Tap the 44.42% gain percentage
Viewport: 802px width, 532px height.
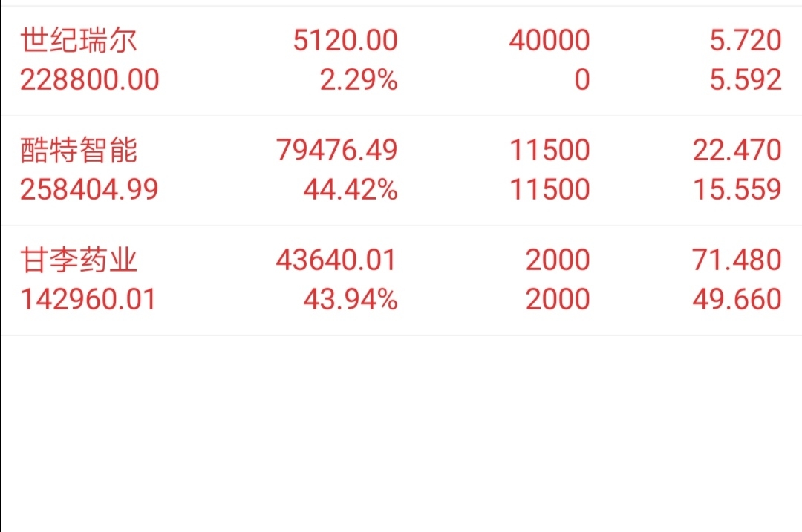pyautogui.click(x=351, y=190)
